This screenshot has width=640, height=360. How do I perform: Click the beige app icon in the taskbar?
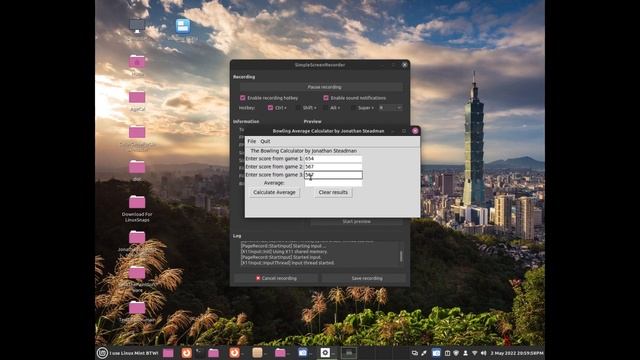click(257, 353)
